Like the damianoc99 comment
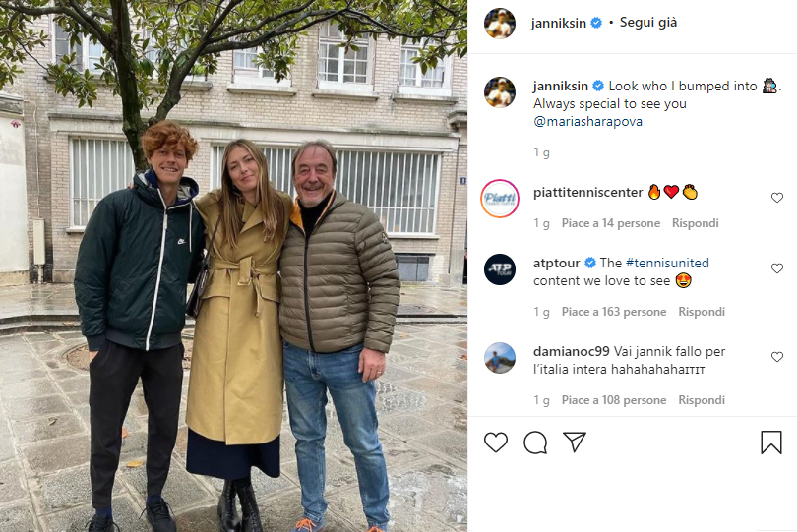The height and width of the screenshot is (532, 798). tap(777, 357)
